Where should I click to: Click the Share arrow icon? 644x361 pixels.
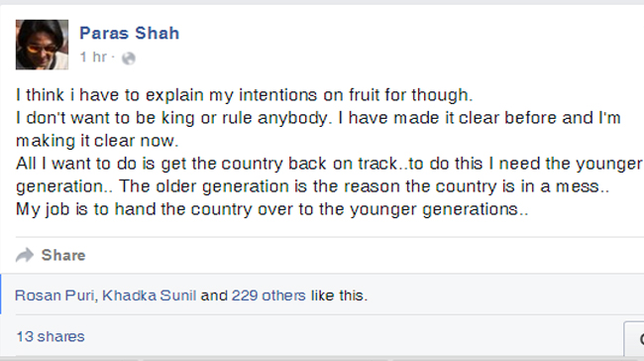click(25, 255)
